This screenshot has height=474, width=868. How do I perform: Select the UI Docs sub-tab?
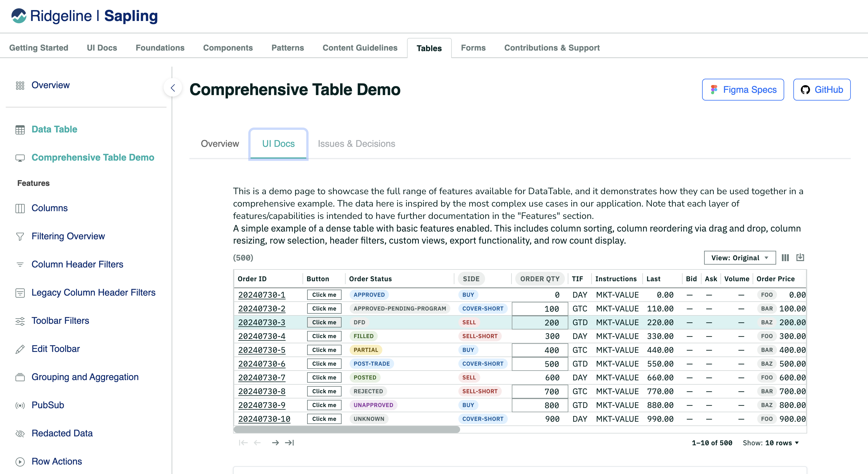[278, 144]
